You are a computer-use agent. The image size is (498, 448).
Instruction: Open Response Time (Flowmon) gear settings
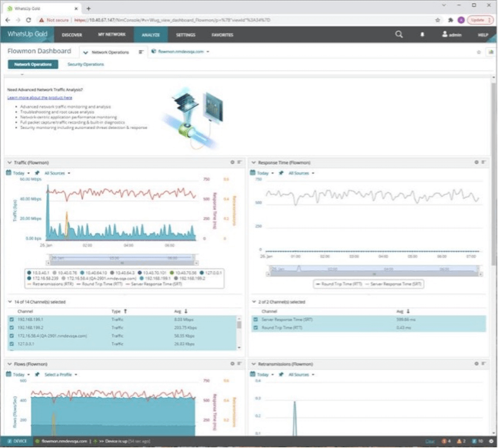[476, 162]
